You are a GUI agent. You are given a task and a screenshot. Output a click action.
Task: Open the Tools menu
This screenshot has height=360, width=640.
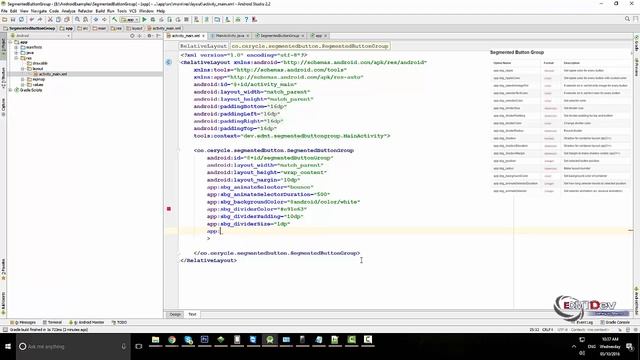pyautogui.click(x=122, y=11)
